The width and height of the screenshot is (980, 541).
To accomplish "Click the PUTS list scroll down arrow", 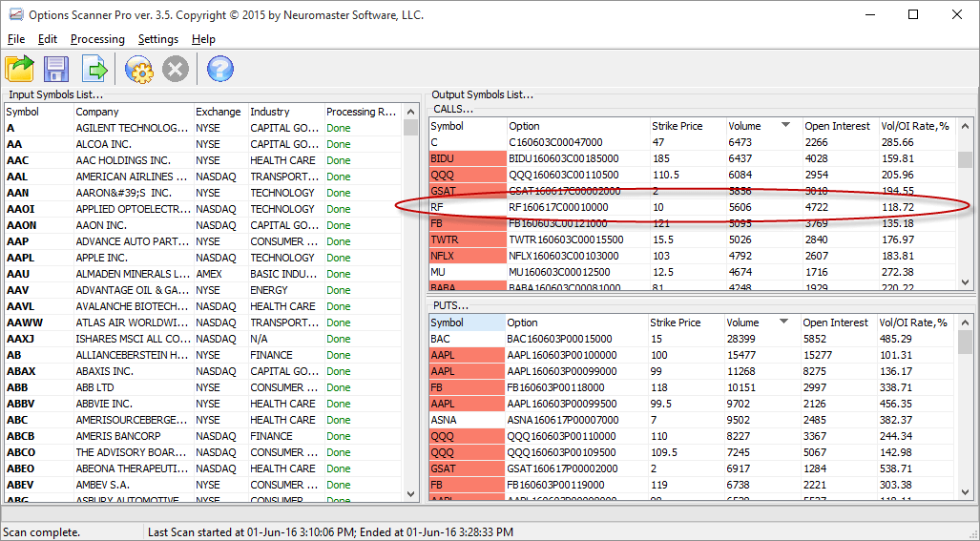I will [965, 492].
